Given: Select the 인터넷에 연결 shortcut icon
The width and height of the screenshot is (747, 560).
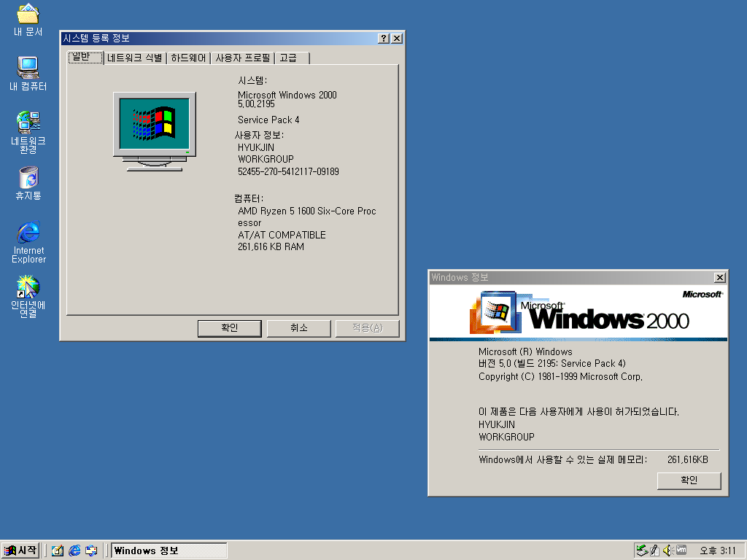Looking at the screenshot, I should (28, 297).
